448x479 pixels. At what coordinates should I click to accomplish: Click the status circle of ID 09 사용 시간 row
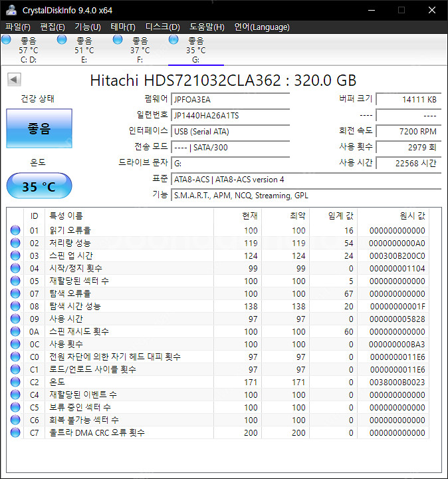click(x=15, y=319)
